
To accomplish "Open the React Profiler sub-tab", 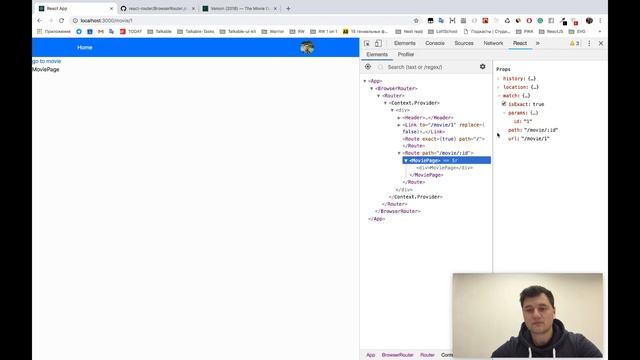I will (406, 54).
